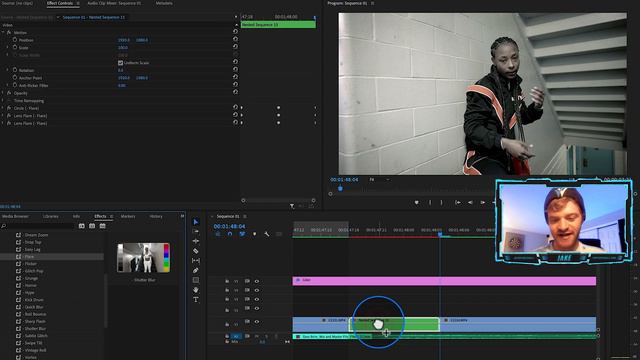Screen dimensions: 640x360
Task: Select the Slip tool
Action: (196, 260)
